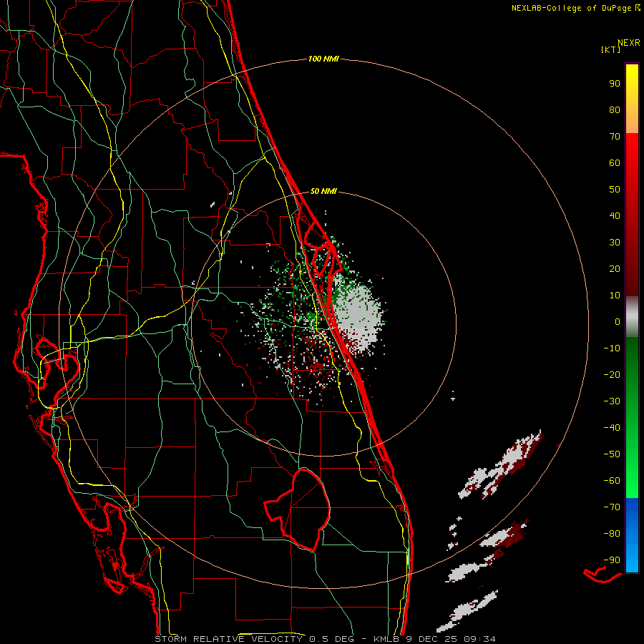This screenshot has height=644, width=644.
Task: Click the positive "30" value on the velocity scale
Action: [615, 243]
